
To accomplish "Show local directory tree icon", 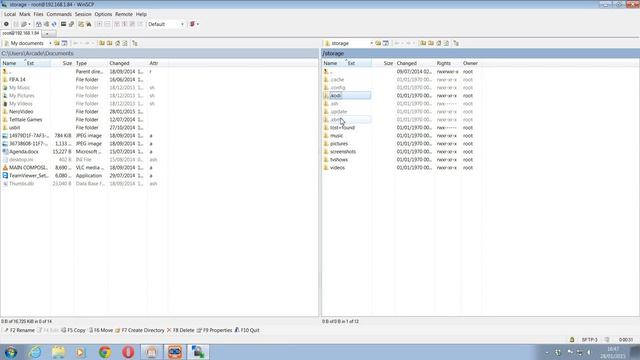I will pos(135,43).
